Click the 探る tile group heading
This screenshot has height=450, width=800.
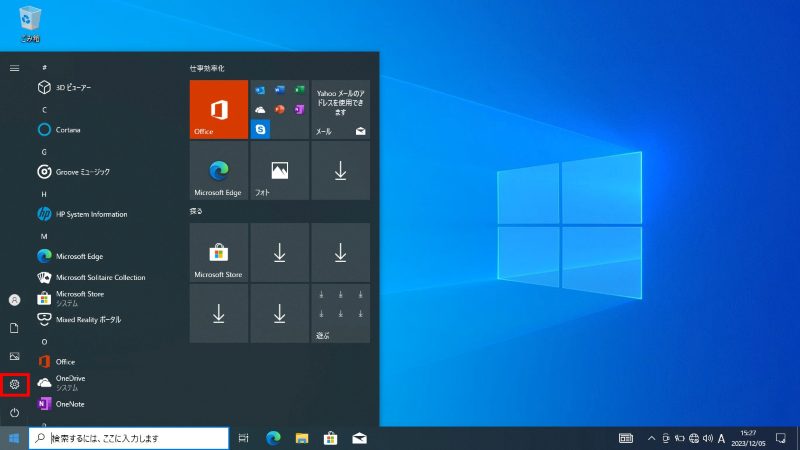pyautogui.click(x=196, y=211)
